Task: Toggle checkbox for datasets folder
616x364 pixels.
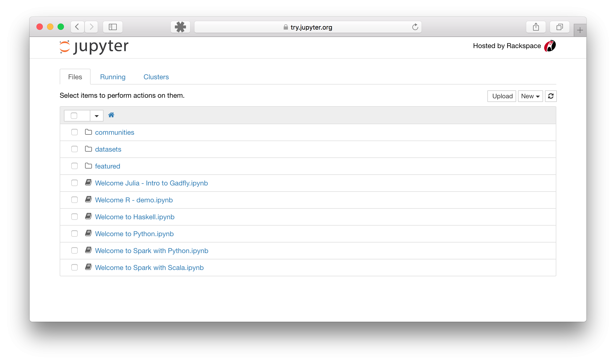Action: (x=74, y=149)
